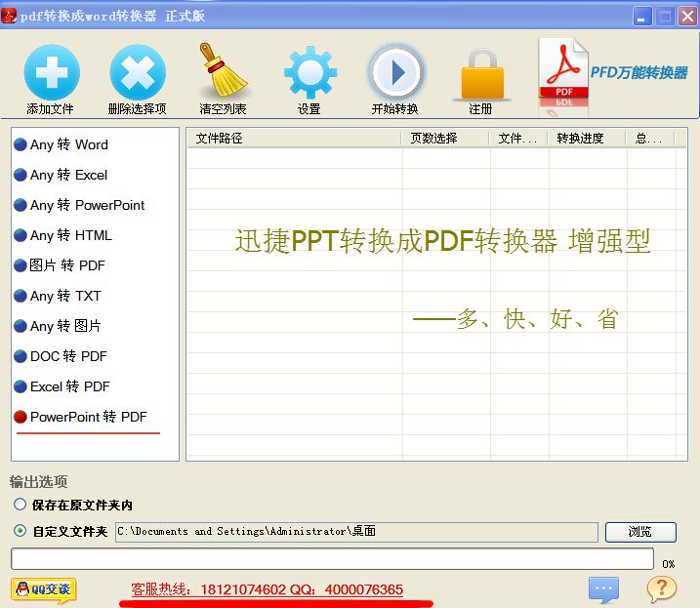Click the 文件路径 column header
Viewport: 700px width, 608px height.
[294, 139]
